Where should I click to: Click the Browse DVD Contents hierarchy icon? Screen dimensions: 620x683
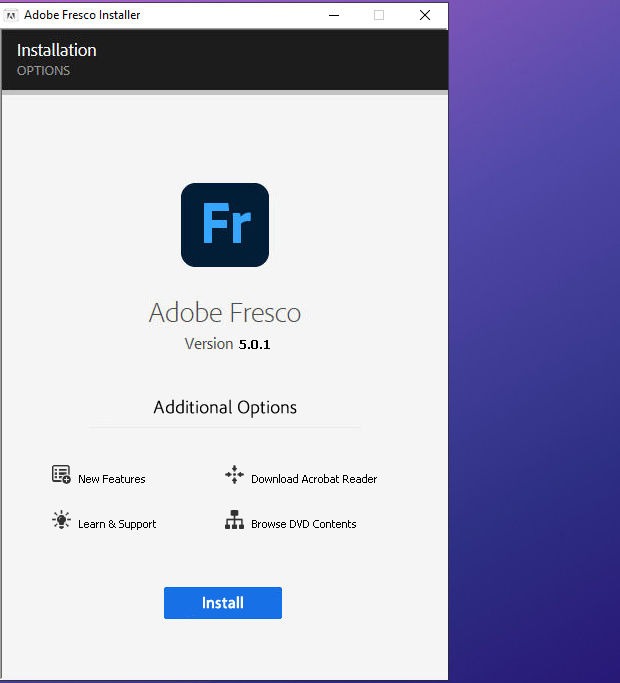[235, 520]
